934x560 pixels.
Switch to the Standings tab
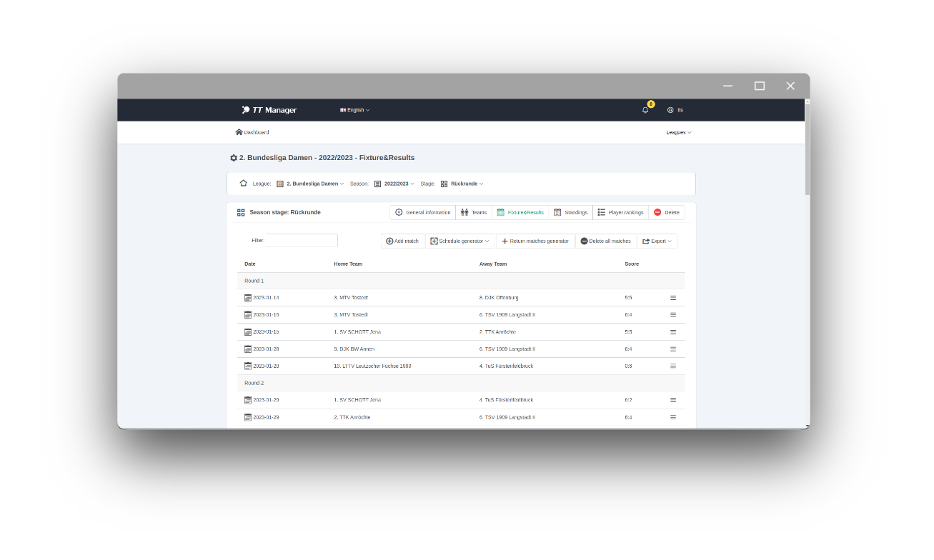(x=570, y=212)
